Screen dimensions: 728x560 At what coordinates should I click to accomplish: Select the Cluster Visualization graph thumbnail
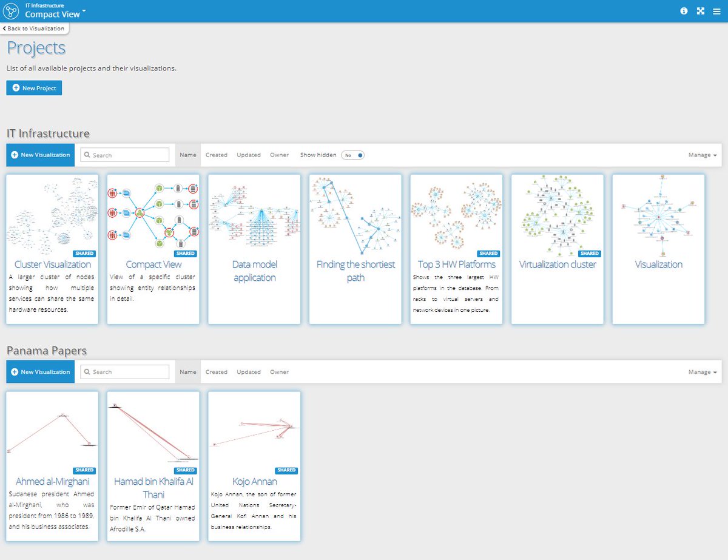point(53,217)
